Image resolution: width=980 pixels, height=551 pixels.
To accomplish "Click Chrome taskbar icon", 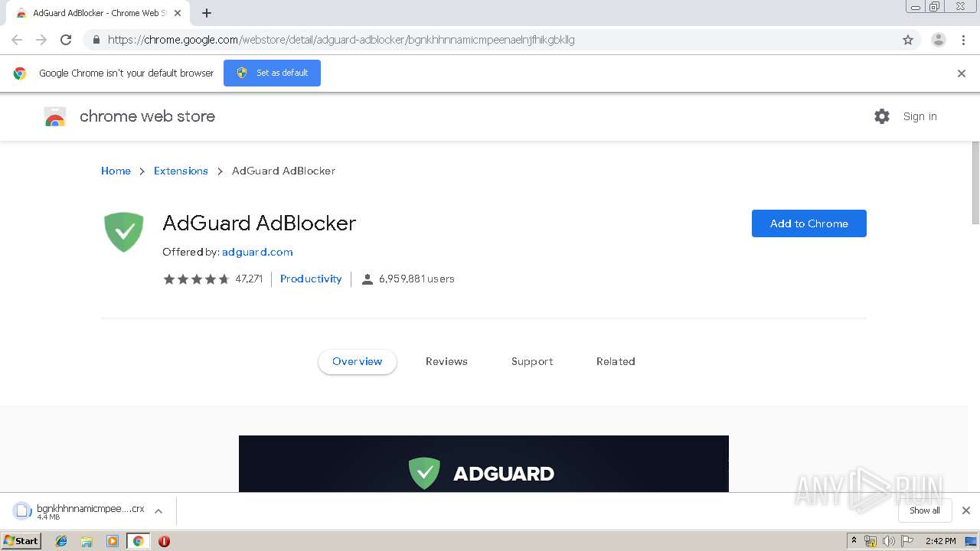I will pyautogui.click(x=138, y=541).
